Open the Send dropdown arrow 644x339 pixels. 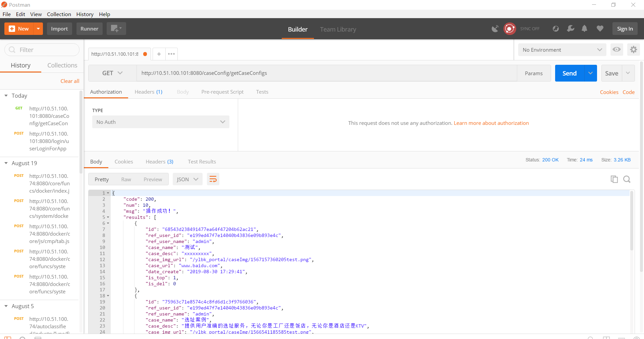[590, 73]
